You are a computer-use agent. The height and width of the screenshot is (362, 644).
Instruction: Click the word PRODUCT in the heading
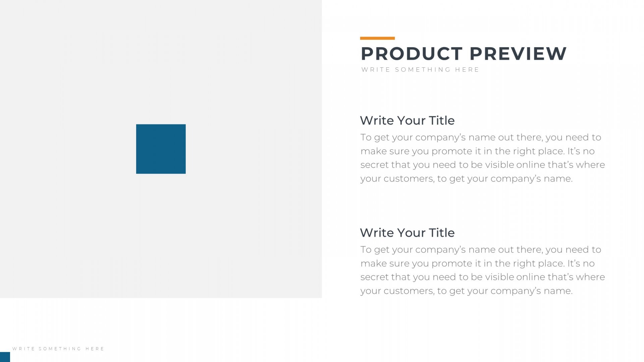(412, 54)
